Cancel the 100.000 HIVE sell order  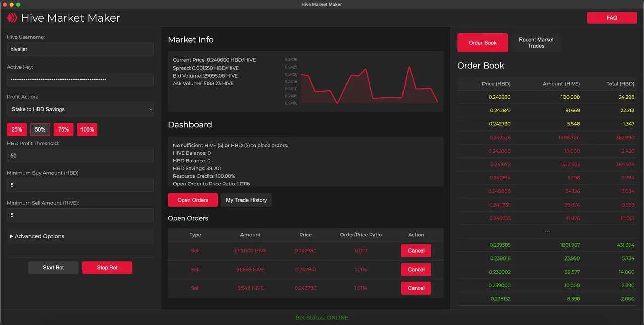click(x=416, y=251)
